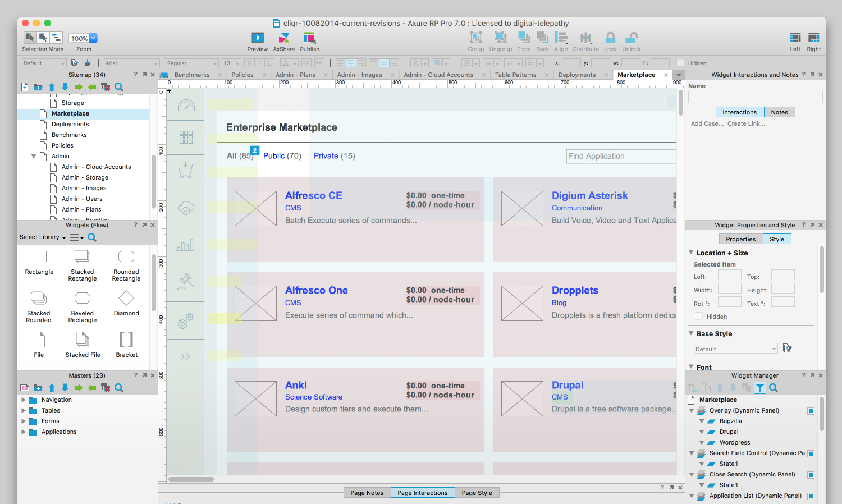The width and height of the screenshot is (842, 504).
Task: Open the Page Notes tab
Action: point(367,493)
